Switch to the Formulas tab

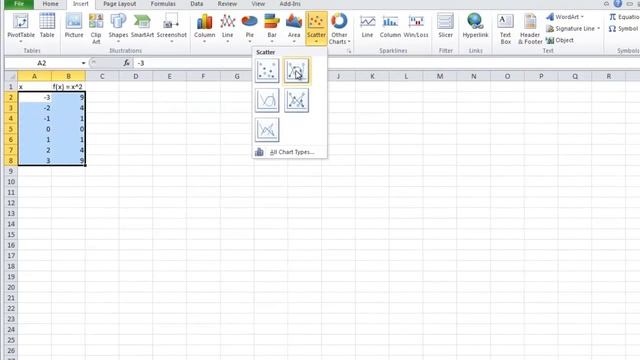pos(163,4)
